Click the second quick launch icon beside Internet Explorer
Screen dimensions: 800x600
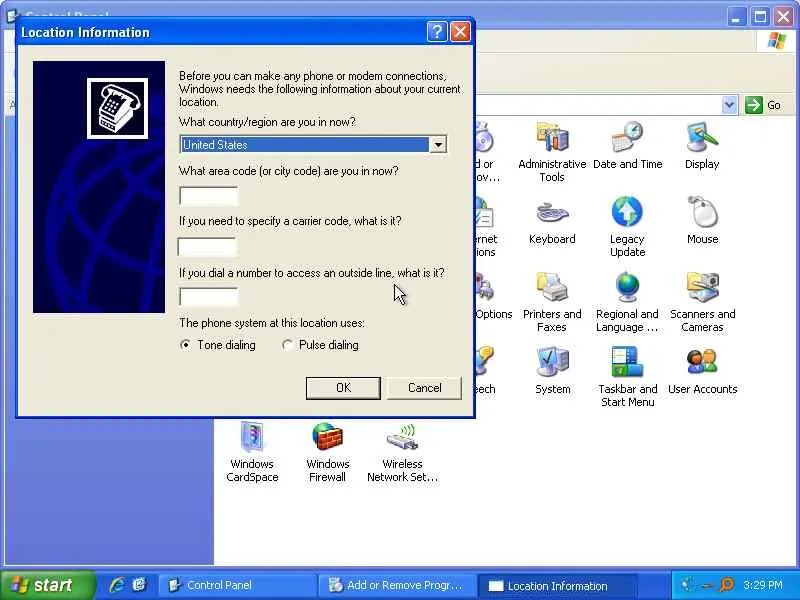pos(139,585)
